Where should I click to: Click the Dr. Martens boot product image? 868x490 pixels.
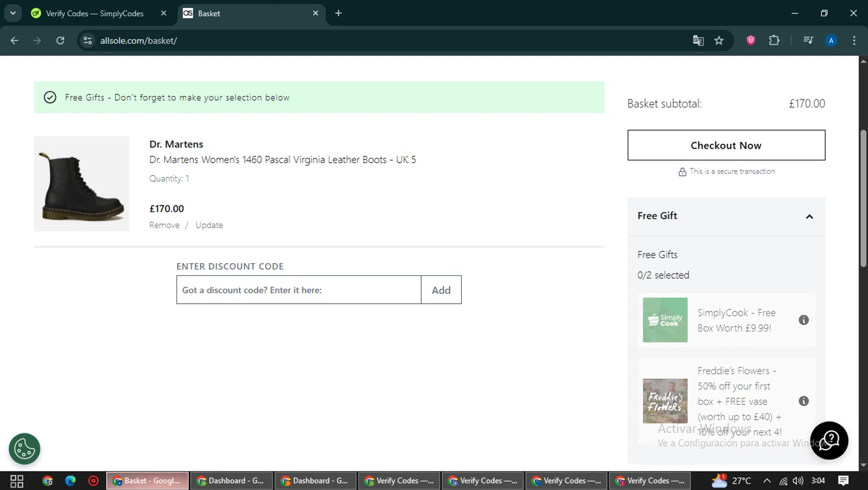(x=82, y=184)
